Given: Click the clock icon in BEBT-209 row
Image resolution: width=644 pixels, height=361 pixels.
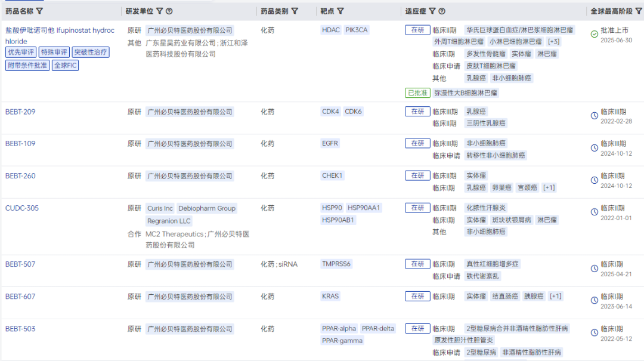Looking at the screenshot, I should [x=594, y=116].
